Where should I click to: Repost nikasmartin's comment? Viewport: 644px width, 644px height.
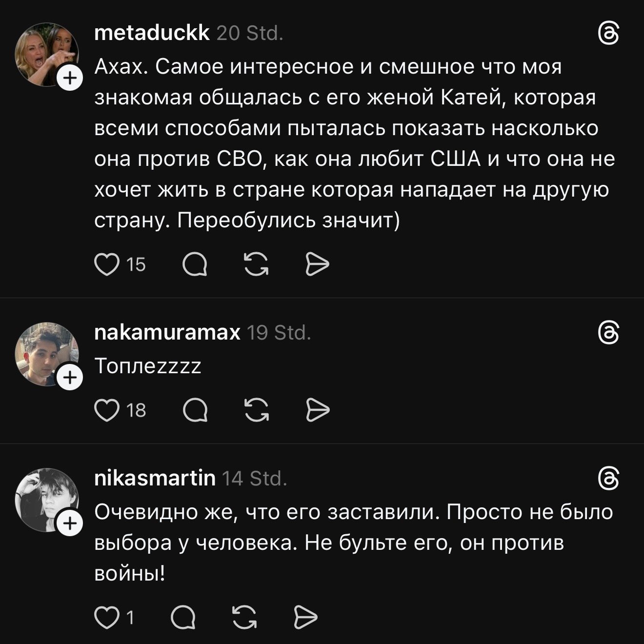click(244, 618)
